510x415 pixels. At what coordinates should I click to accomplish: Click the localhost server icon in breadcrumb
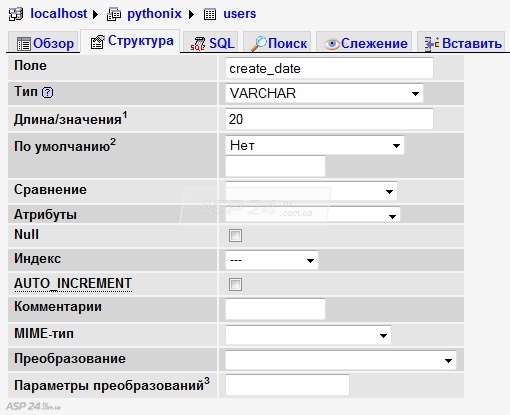(16, 14)
